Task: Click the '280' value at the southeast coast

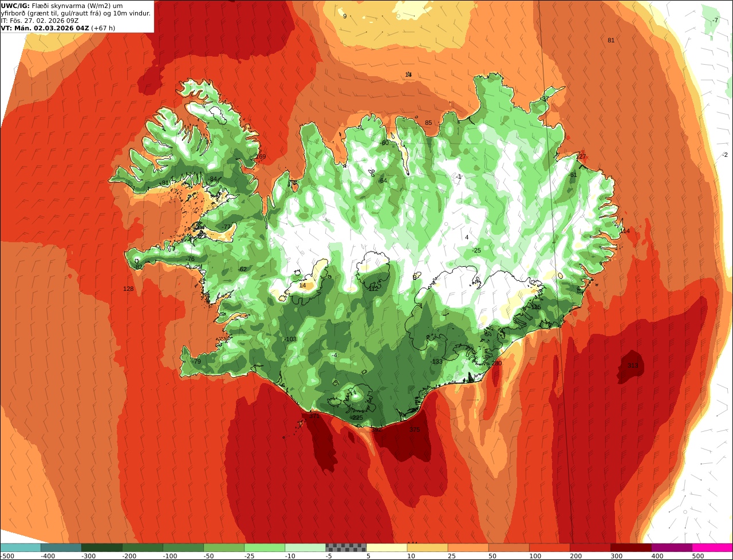Action: click(496, 363)
